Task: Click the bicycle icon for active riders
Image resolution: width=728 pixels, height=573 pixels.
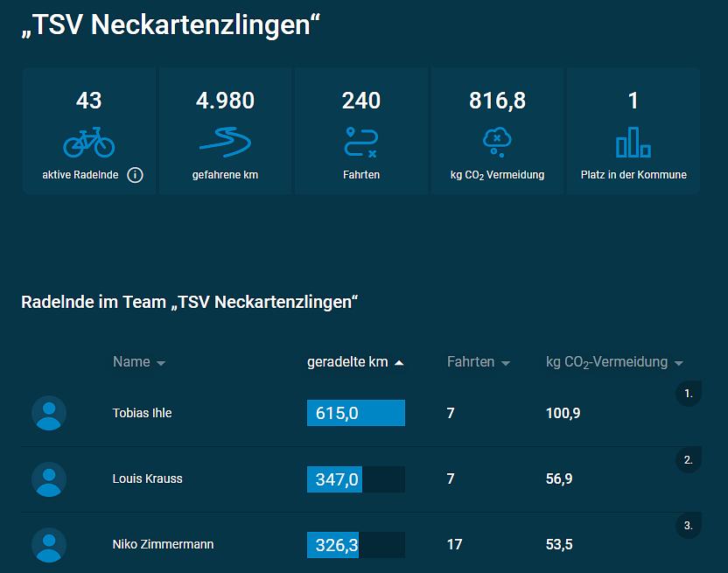Action: tap(88, 141)
